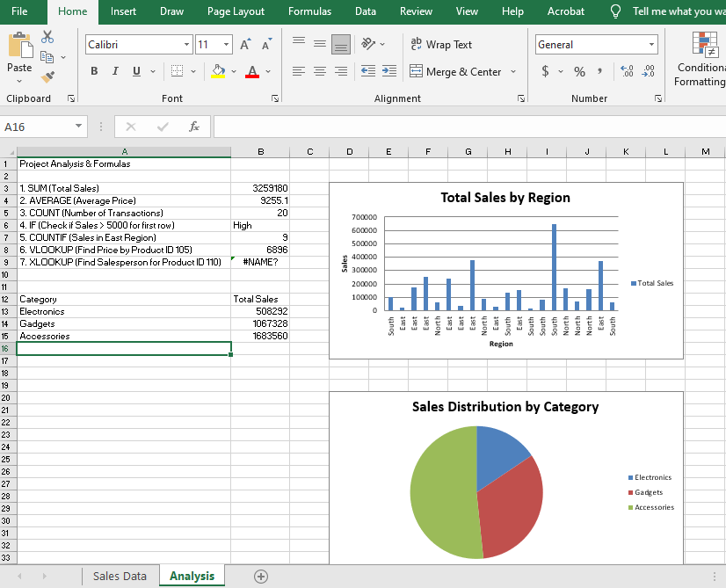Toggle Underline formatting
Viewport: 726px width, 588px height.
pos(136,71)
